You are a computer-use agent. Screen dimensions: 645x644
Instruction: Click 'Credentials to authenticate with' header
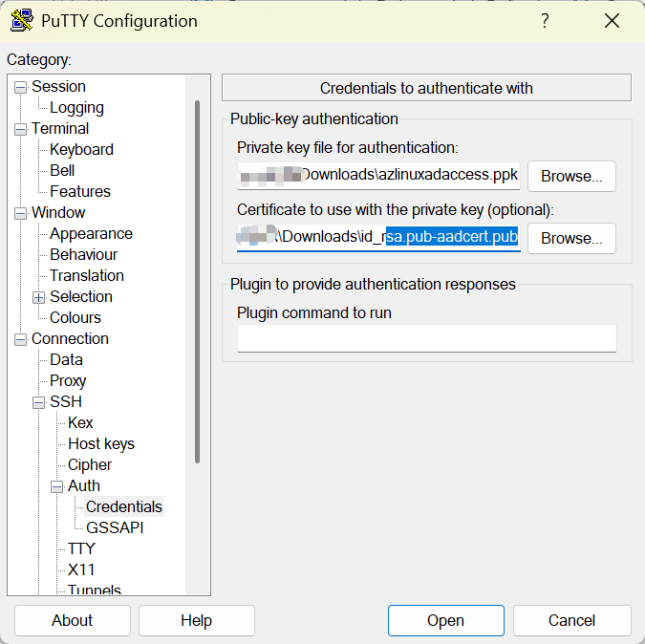click(x=426, y=88)
